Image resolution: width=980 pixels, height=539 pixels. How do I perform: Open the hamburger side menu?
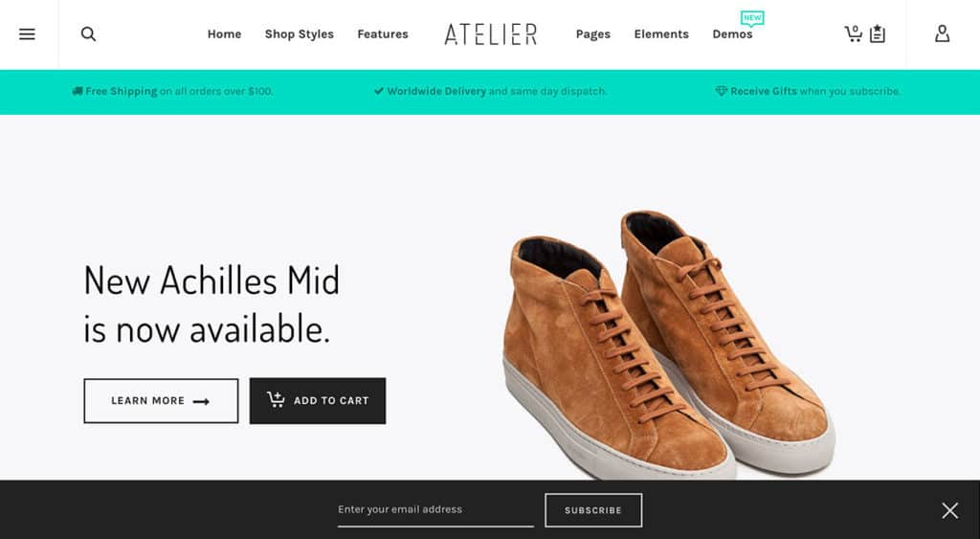27,34
